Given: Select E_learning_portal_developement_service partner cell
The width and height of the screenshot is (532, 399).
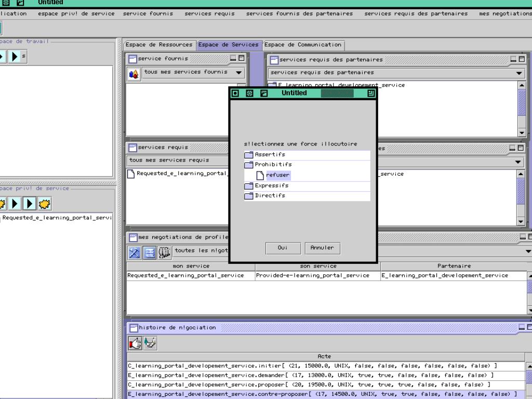Looking at the screenshot, I should (x=454, y=275).
